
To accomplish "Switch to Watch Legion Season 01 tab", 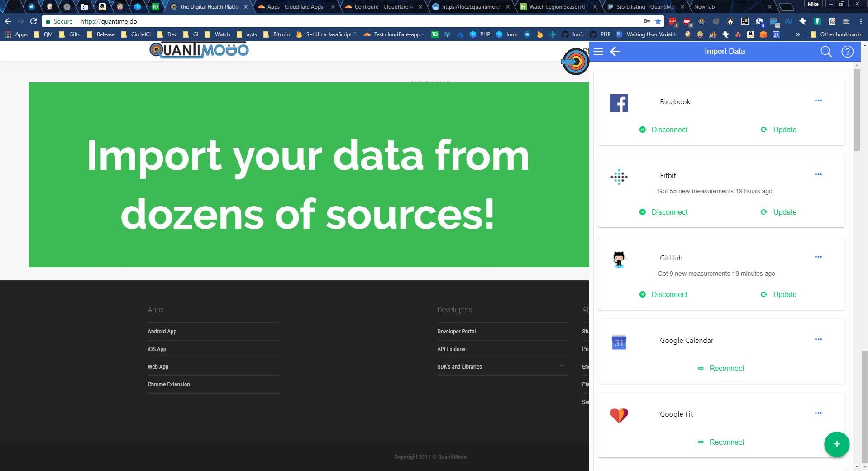I will [x=558, y=7].
